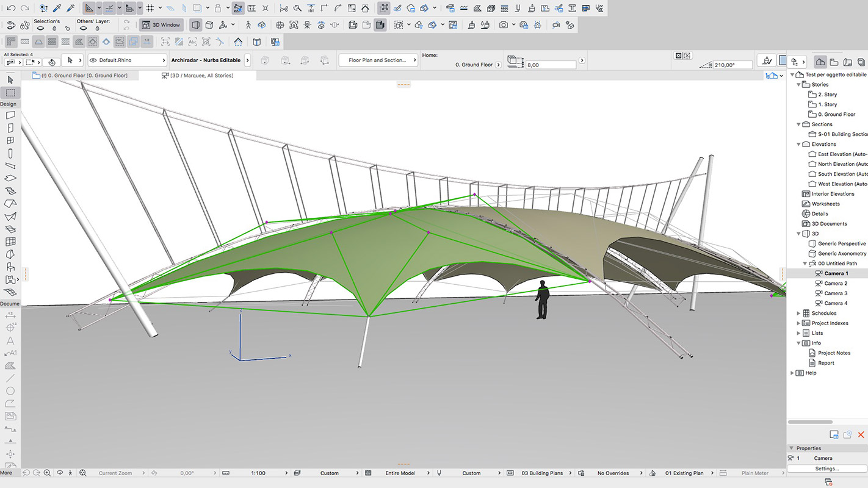Screen dimensions: 868x488
Task: Select the Morph tool in toolbox
Action: pos(10,254)
